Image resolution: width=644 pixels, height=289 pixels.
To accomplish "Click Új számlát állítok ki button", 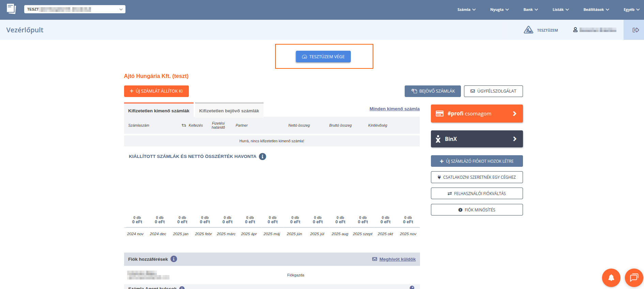I will [156, 91].
